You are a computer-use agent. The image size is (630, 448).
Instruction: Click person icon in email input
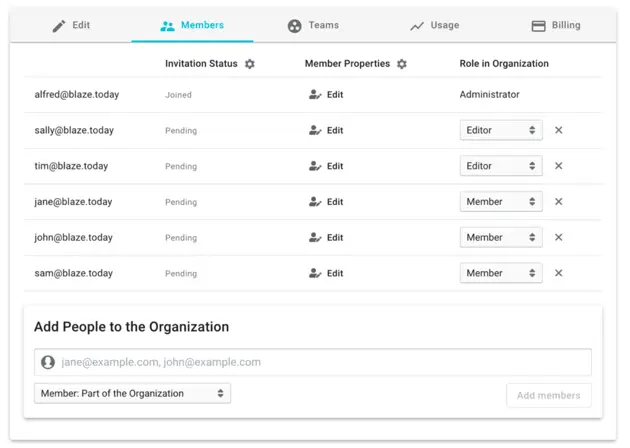pyautogui.click(x=48, y=362)
